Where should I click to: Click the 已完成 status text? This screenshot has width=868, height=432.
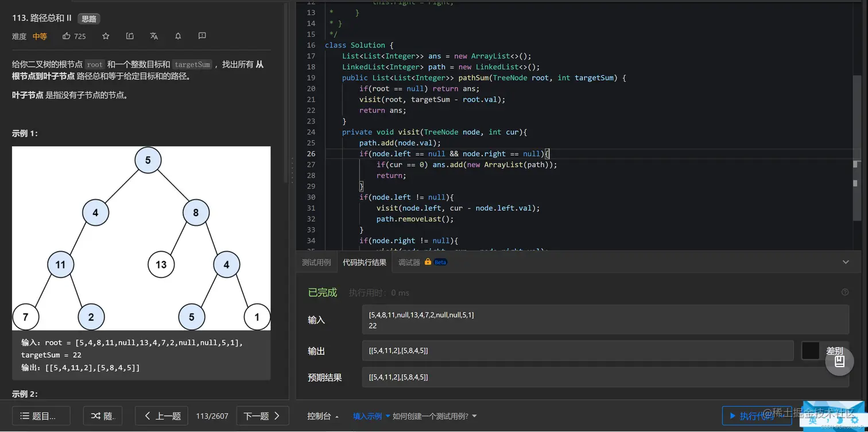[323, 292]
